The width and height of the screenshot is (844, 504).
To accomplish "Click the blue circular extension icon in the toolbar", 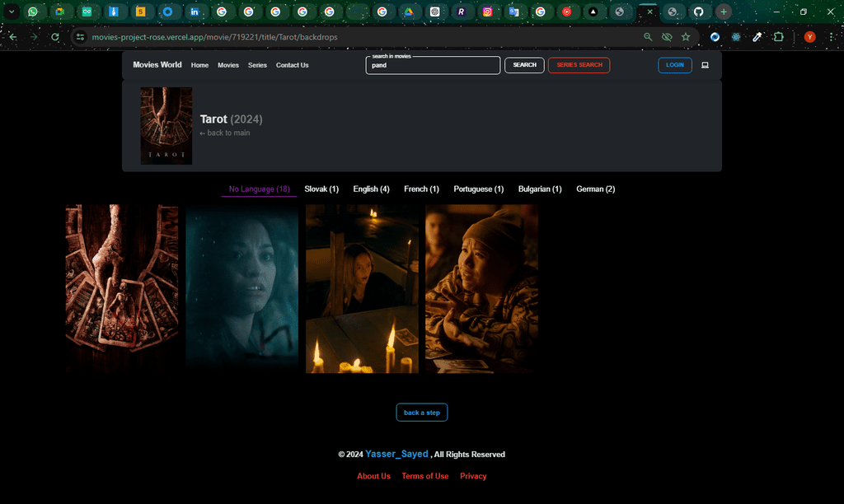I will pyautogui.click(x=715, y=37).
